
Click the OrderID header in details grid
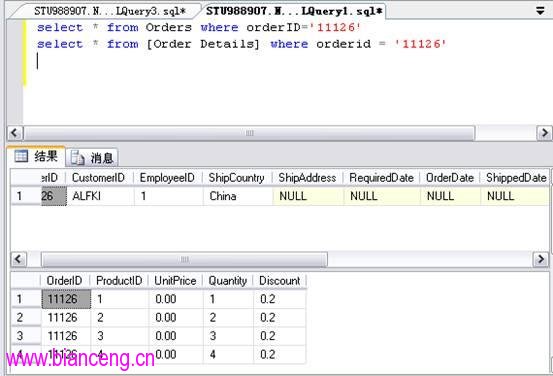coord(65,281)
